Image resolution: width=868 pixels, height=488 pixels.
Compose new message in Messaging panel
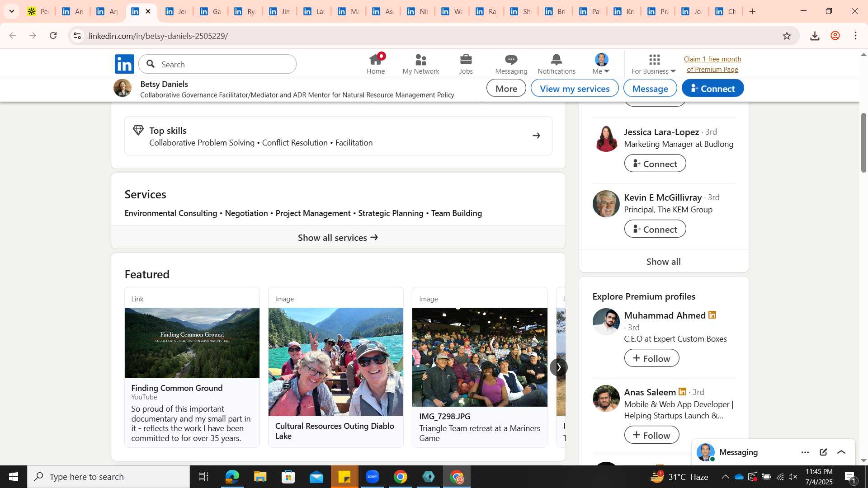pyautogui.click(x=823, y=452)
